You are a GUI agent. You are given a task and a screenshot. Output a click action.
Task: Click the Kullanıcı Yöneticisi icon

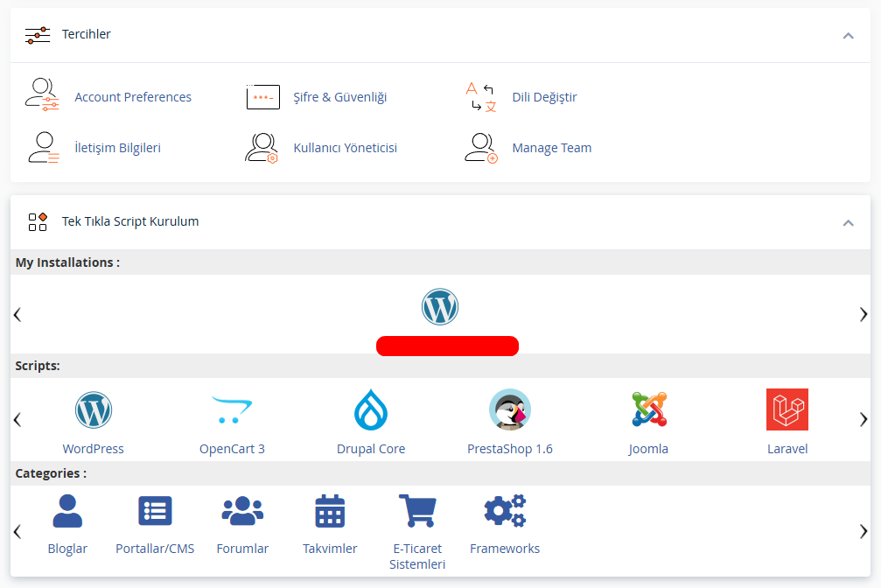pos(262,147)
